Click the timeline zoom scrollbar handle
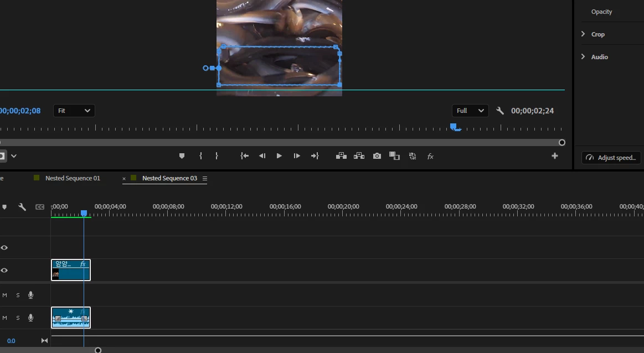Screen dimensions: 644x353 click(98, 350)
